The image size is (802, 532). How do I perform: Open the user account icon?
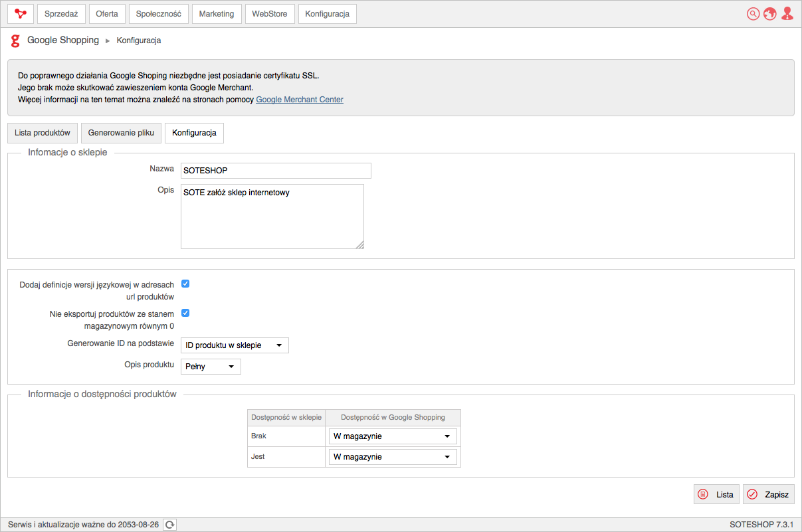787,14
